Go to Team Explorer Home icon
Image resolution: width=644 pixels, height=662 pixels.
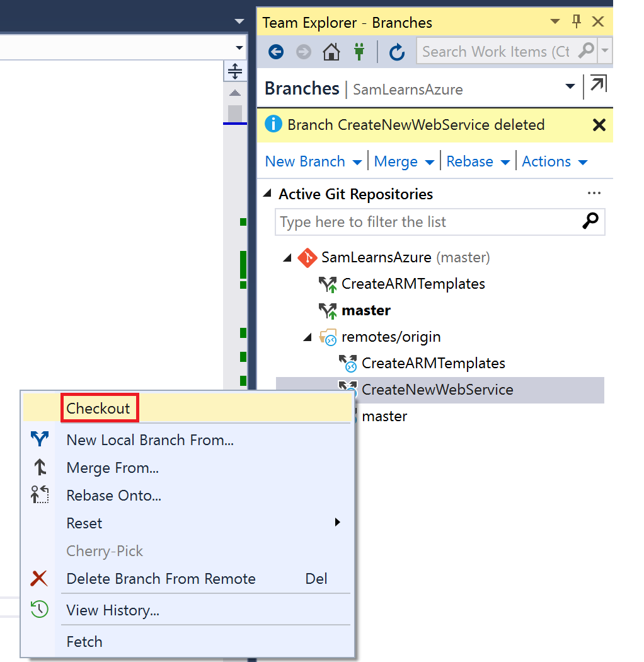[331, 52]
